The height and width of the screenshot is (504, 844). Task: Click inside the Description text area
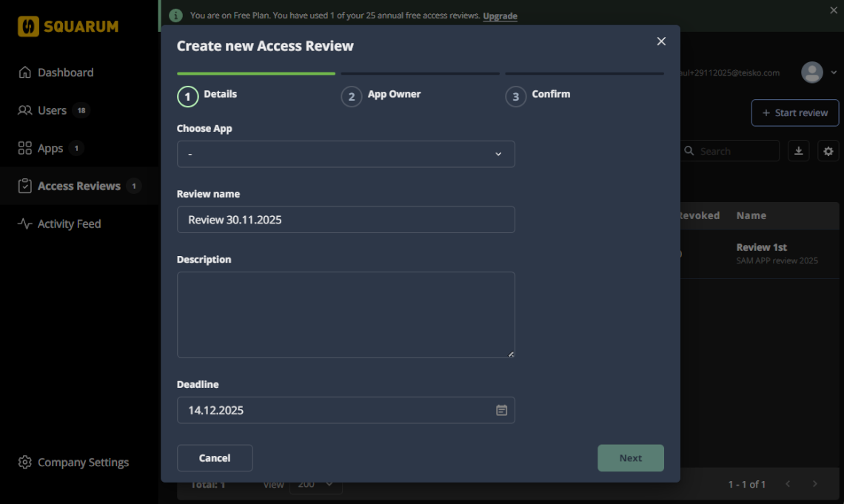346,315
